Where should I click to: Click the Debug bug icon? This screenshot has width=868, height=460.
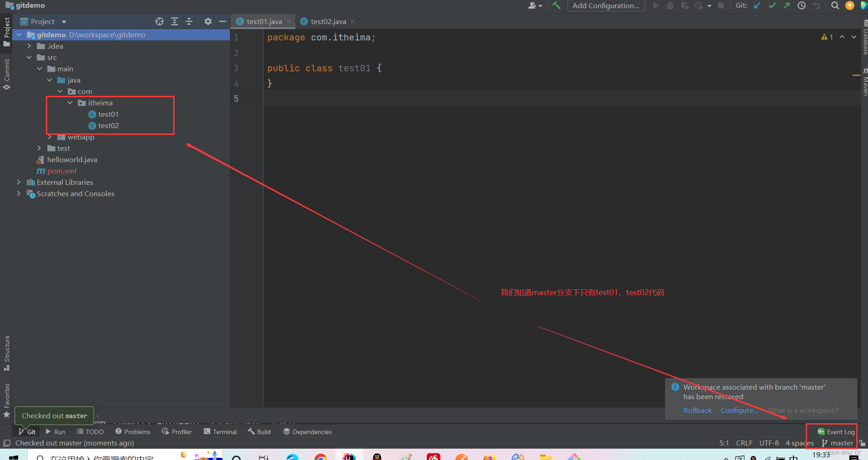[670, 5]
